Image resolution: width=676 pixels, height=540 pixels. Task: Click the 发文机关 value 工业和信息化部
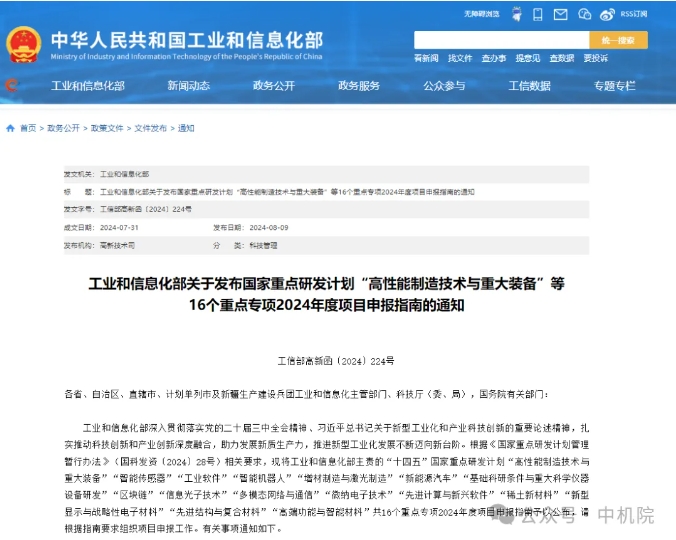coord(125,174)
